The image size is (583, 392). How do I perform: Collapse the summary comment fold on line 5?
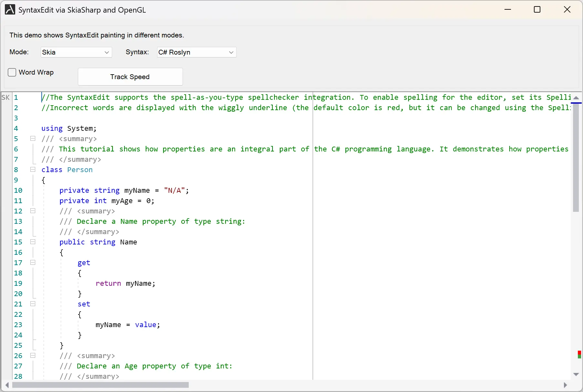[x=32, y=139]
